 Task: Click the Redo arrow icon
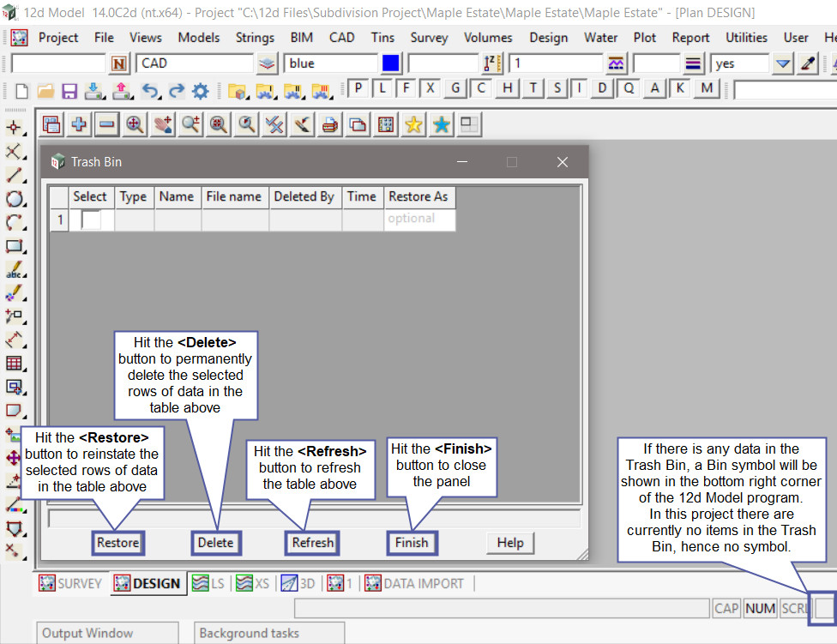[x=176, y=91]
